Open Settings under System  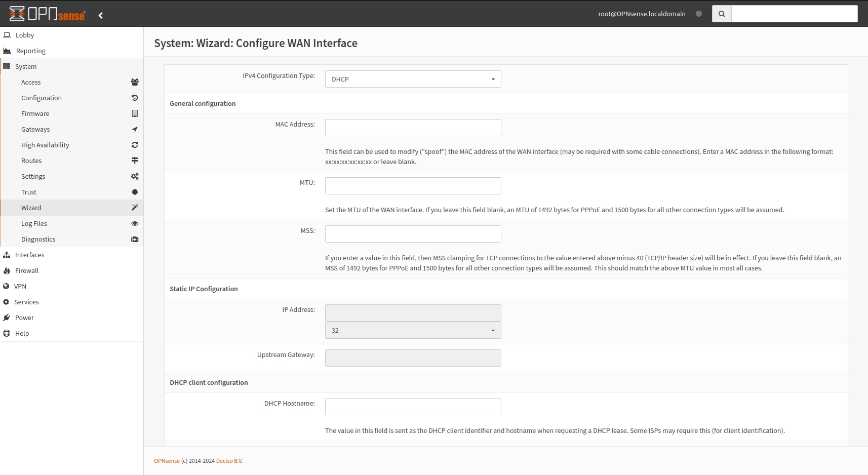[71, 176]
